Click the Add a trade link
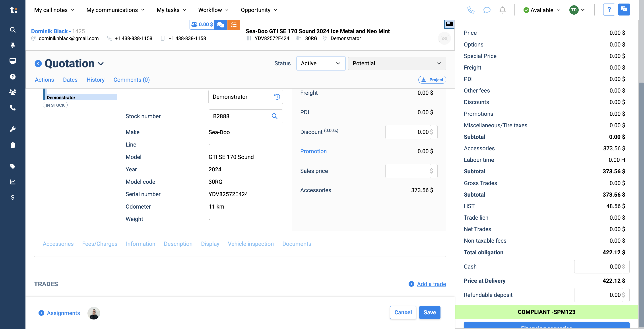The image size is (644, 329). coord(431,284)
